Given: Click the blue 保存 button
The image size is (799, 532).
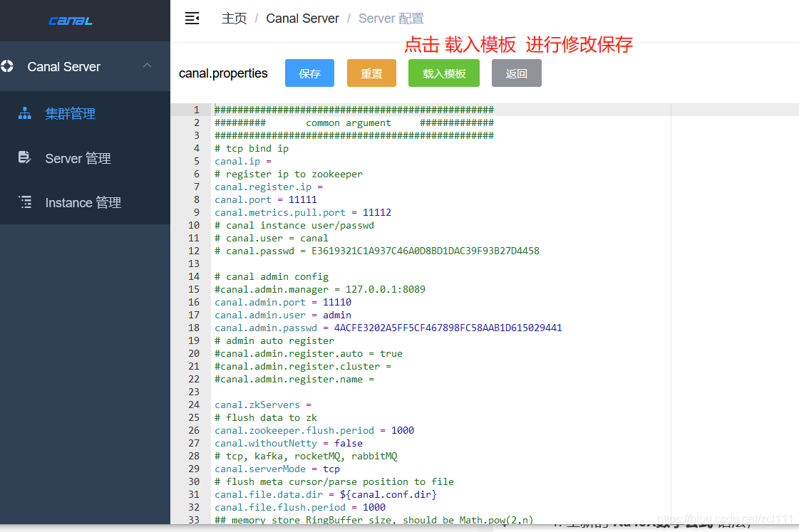Looking at the screenshot, I should tap(309, 73).
